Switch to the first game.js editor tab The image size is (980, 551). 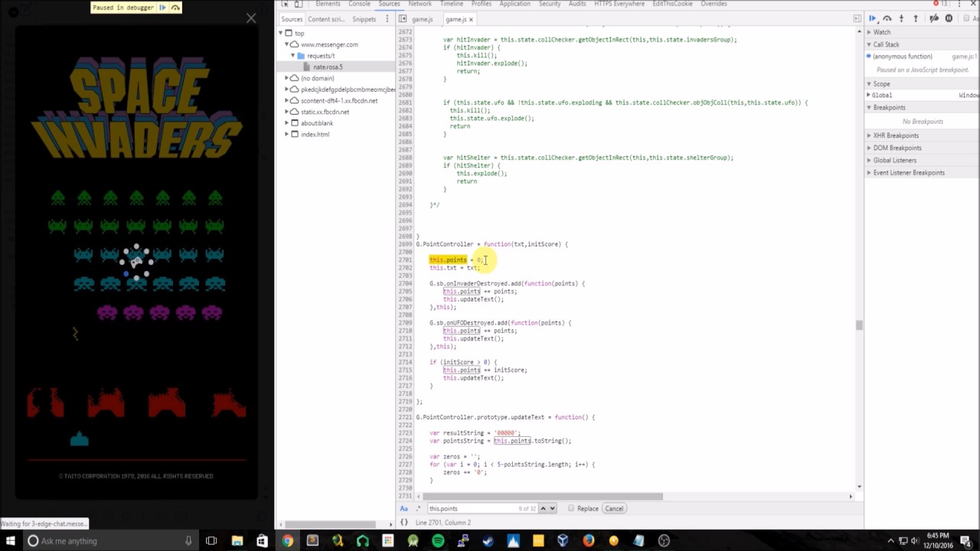pyautogui.click(x=422, y=19)
